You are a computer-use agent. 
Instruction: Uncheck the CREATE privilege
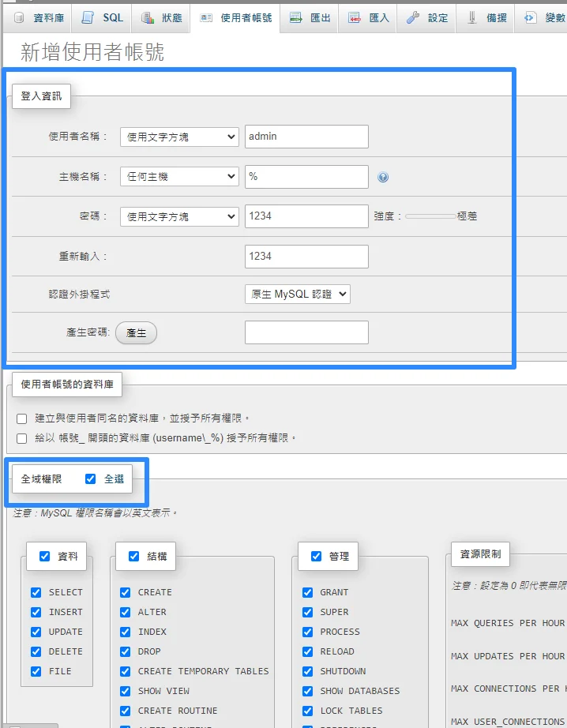[125, 592]
